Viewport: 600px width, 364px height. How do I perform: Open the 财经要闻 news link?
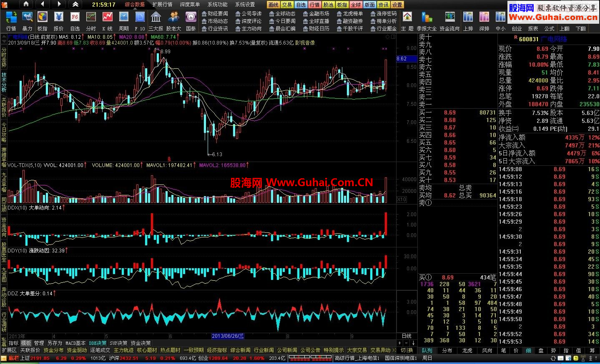pos(214,14)
